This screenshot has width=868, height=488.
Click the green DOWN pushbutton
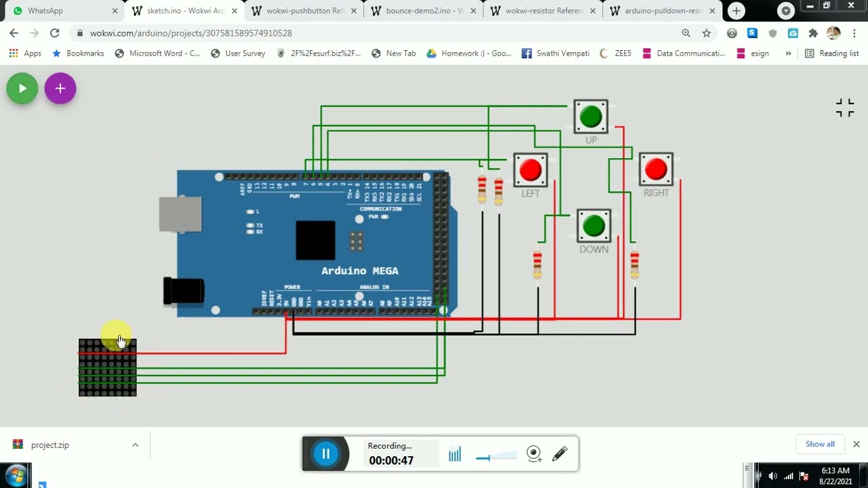pyautogui.click(x=594, y=226)
